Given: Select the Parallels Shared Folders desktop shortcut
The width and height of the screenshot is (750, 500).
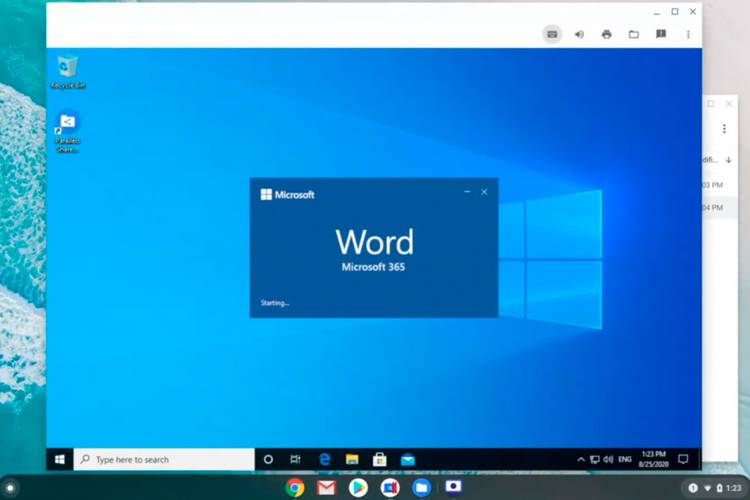Looking at the screenshot, I should [67, 132].
